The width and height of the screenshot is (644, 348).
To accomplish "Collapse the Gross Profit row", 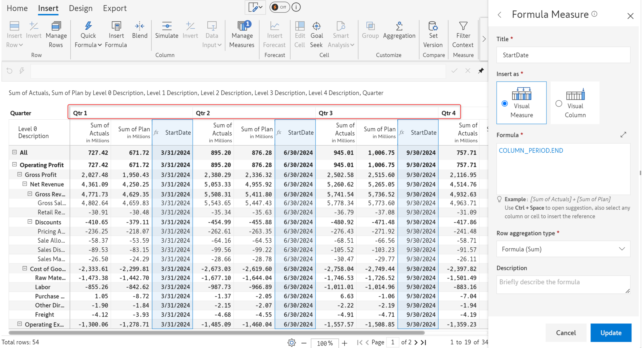I will 20,174.
